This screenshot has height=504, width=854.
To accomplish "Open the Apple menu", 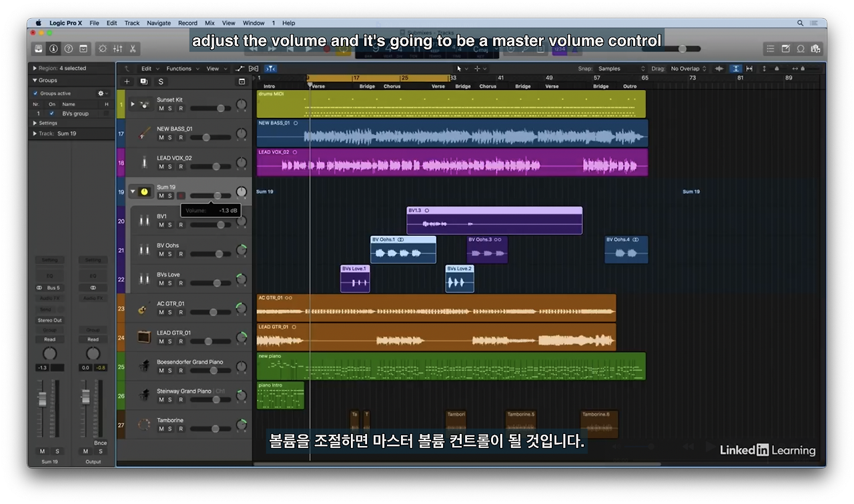I will pyautogui.click(x=38, y=23).
